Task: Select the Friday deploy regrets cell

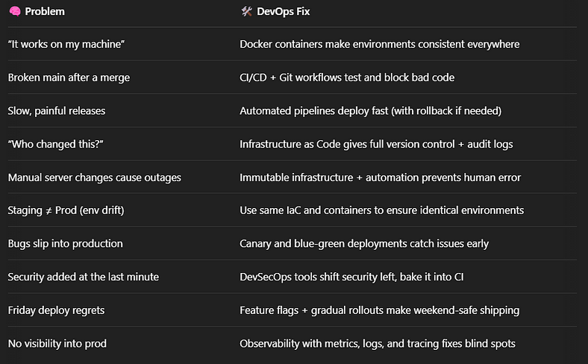Action: click(56, 310)
